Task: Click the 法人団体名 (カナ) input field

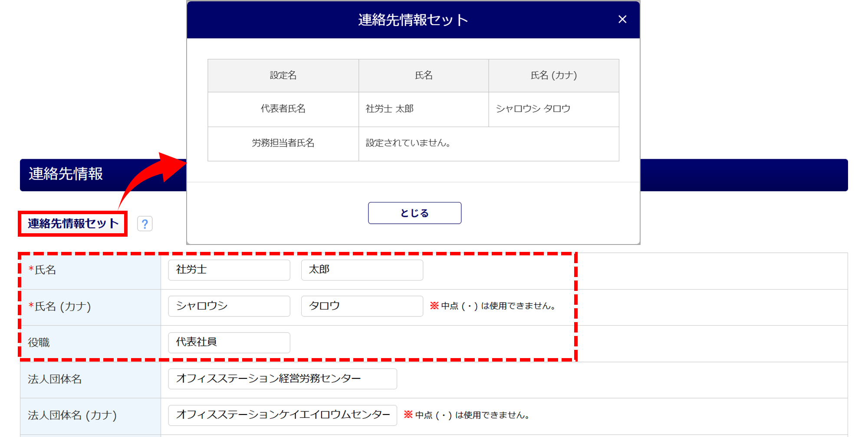Action: (x=283, y=415)
